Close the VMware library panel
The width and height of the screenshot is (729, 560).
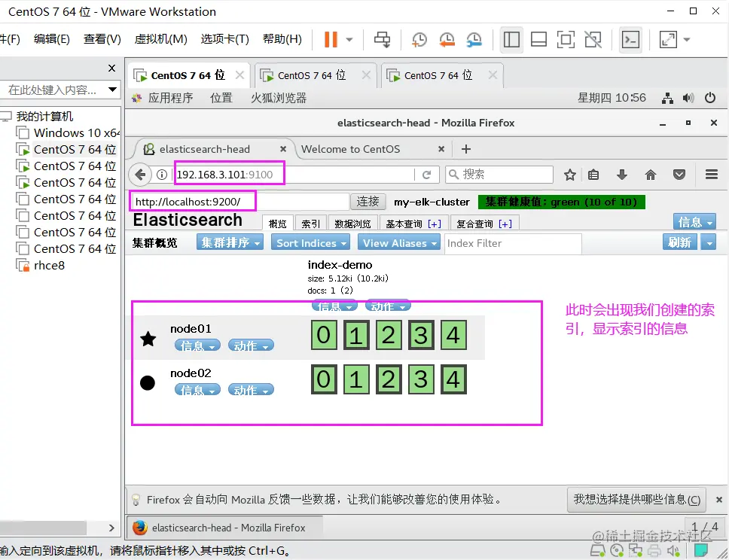tap(111, 68)
